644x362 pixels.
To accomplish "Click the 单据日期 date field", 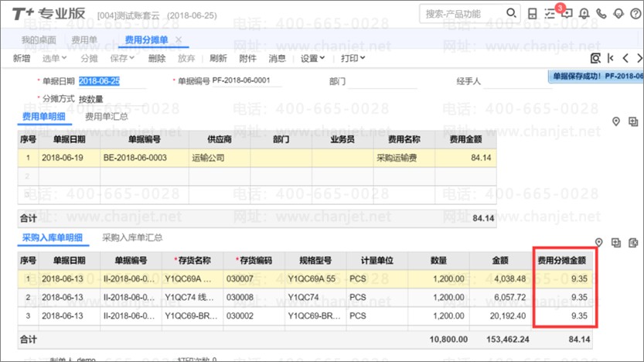I will point(99,80).
